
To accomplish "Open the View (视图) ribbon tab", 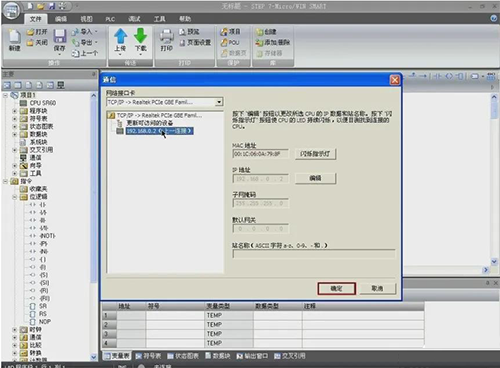I will pyautogui.click(x=86, y=19).
